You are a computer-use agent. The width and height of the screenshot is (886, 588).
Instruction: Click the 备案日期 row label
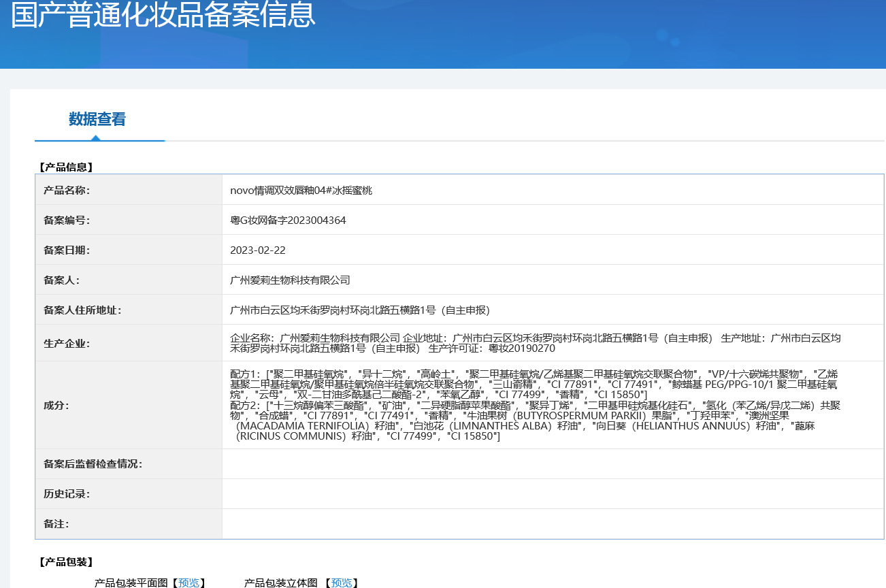pos(67,250)
